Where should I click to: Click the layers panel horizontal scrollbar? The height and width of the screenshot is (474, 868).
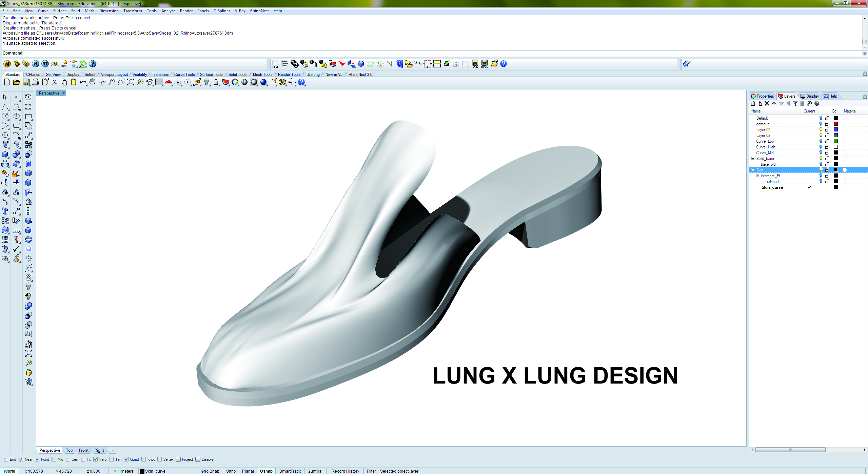coord(790,450)
